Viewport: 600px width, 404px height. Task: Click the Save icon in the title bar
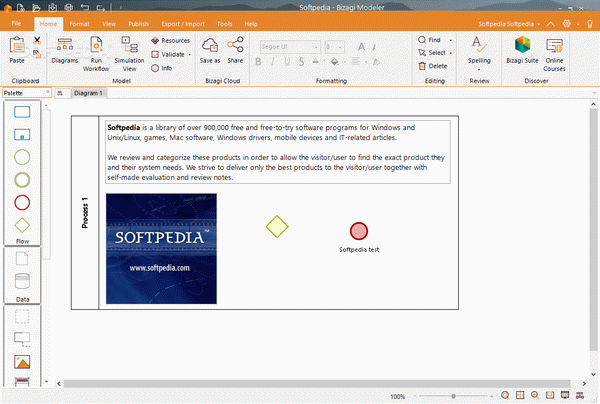point(52,7)
